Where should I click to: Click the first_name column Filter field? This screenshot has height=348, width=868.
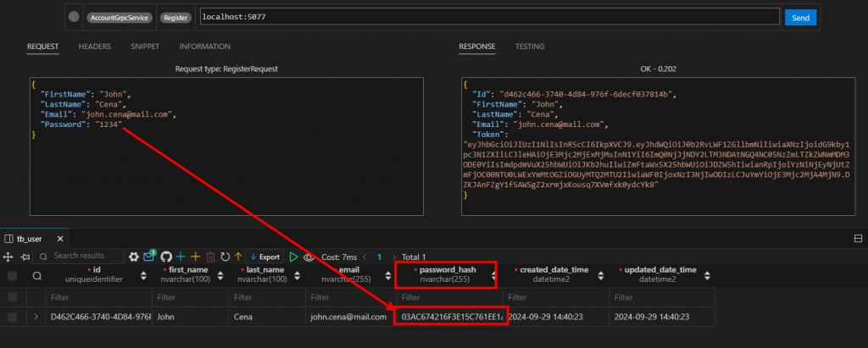(191, 297)
